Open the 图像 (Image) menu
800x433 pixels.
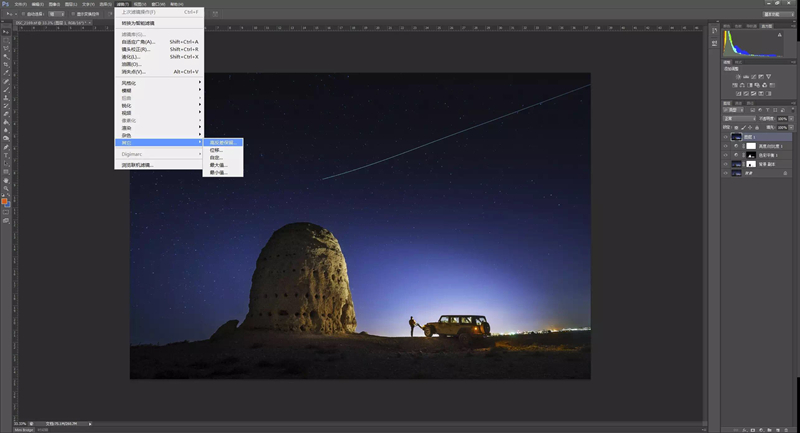coord(54,4)
